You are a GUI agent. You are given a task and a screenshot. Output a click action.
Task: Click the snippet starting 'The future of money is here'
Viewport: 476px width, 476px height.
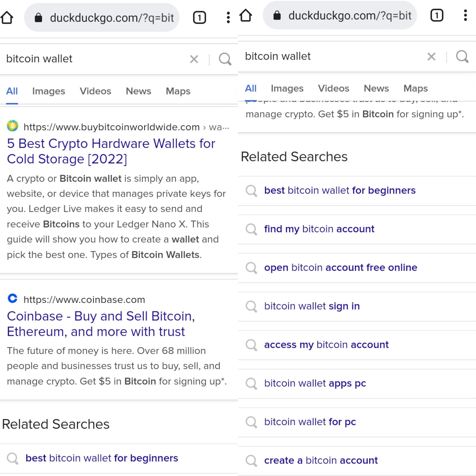(x=117, y=366)
